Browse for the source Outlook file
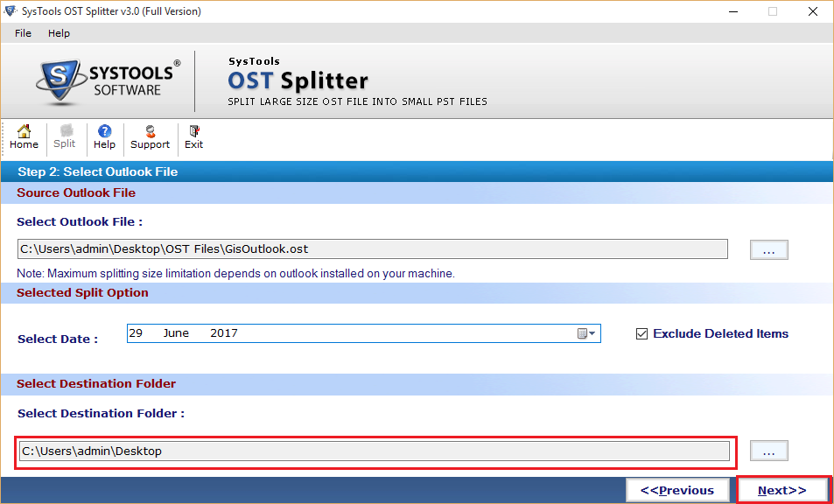The width and height of the screenshot is (834, 504). click(768, 250)
